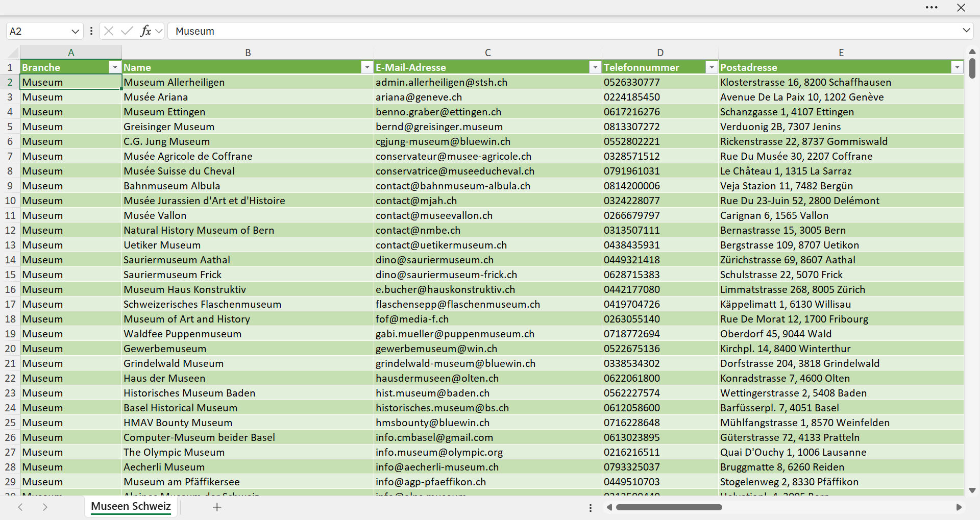Select cell 'Schweizerisches Flaschenmuseum'
The height and width of the screenshot is (520, 980).
[248, 304]
